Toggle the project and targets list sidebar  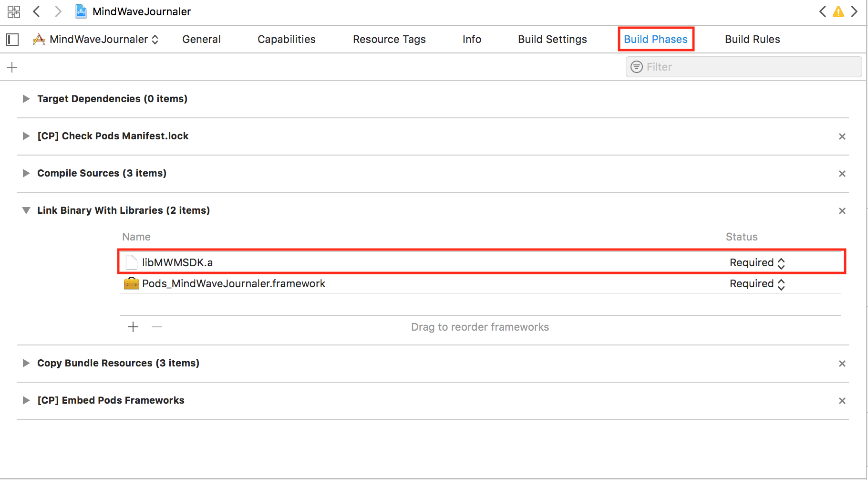coord(12,40)
